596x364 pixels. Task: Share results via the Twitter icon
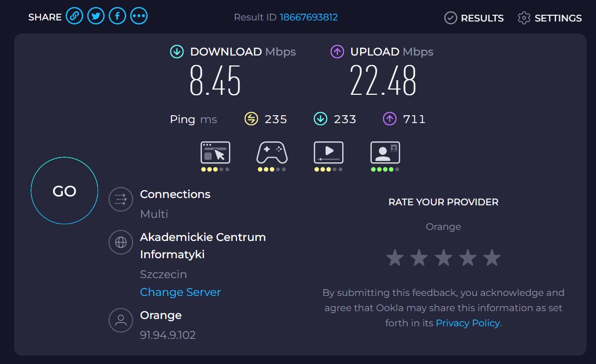coord(95,16)
